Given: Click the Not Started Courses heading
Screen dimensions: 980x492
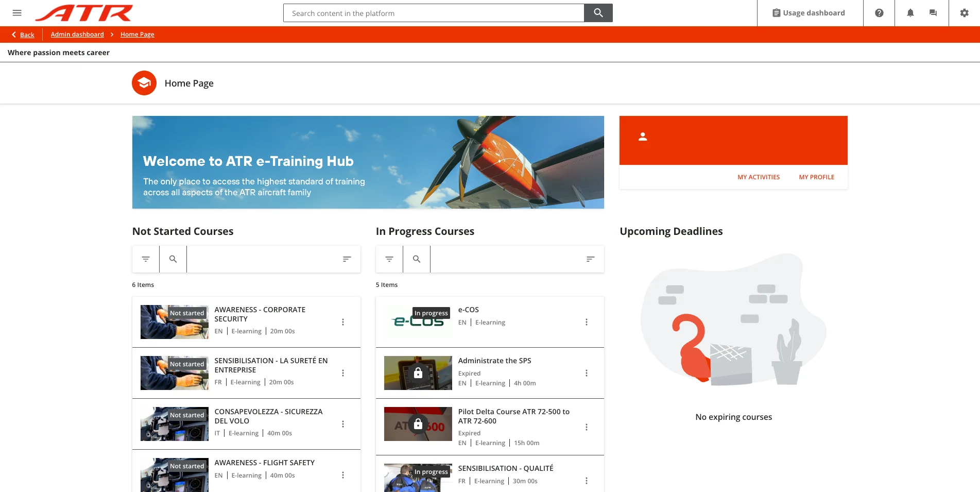Looking at the screenshot, I should [183, 231].
